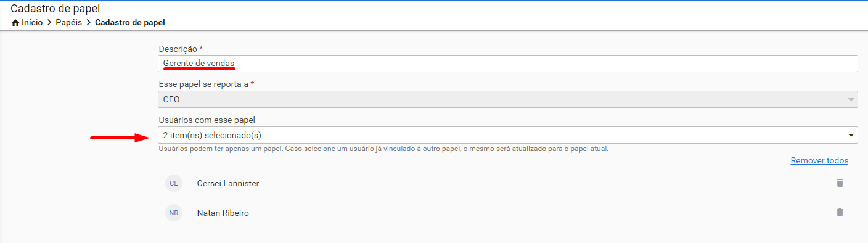
Task: Click the home icon in breadcrumb
Action: point(15,22)
